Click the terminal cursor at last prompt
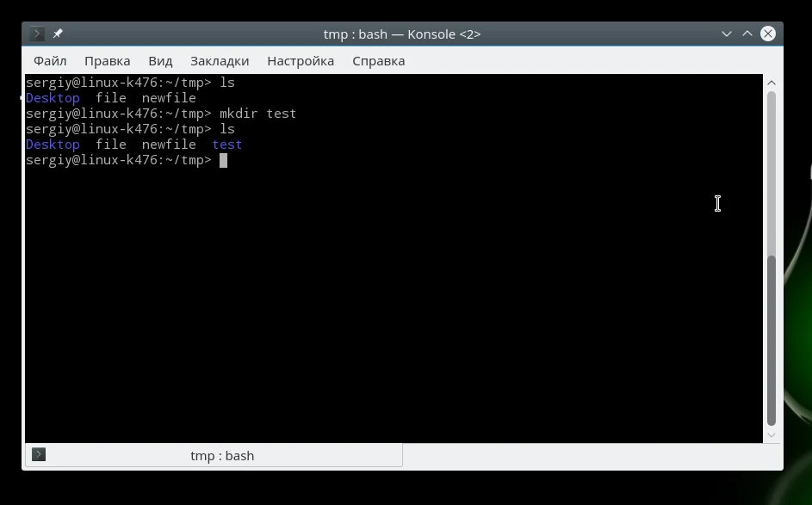 pos(223,160)
